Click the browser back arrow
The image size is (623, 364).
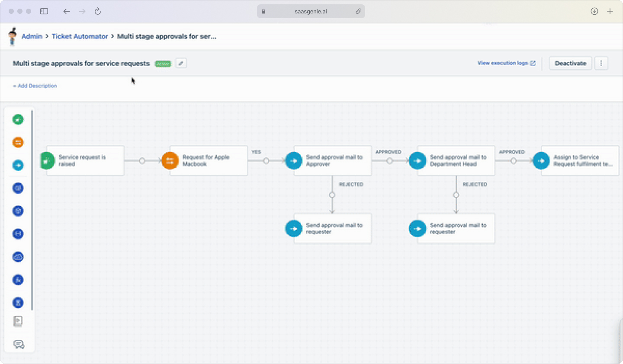point(66,11)
